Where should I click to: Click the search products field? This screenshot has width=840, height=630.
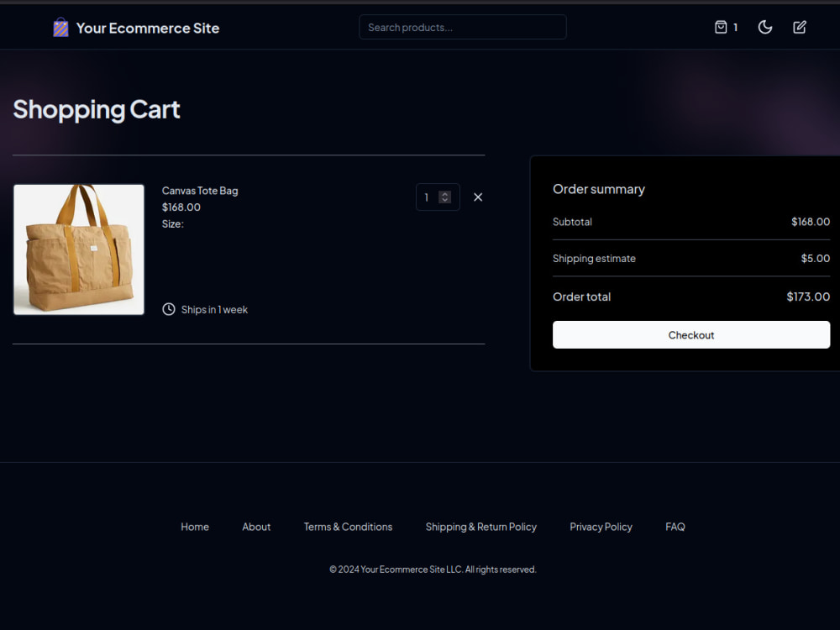click(463, 27)
